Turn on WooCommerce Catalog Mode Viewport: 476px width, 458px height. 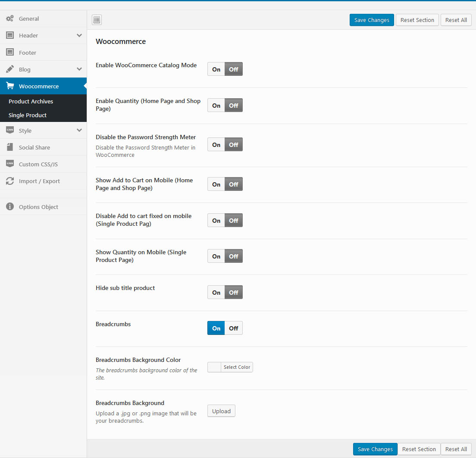coord(216,69)
